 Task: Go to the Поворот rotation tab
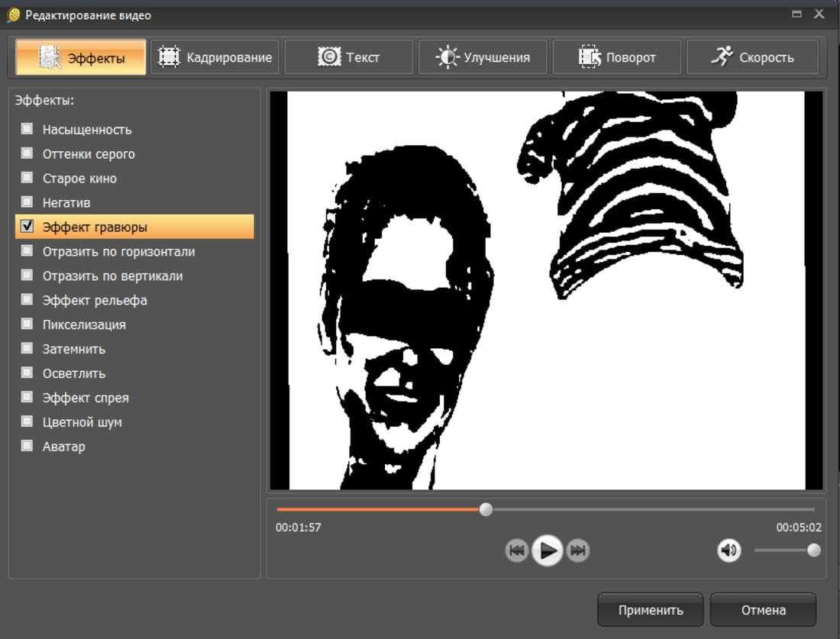click(617, 57)
